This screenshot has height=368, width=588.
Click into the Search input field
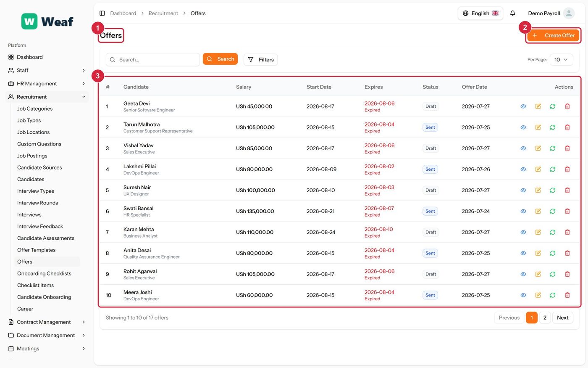click(153, 60)
